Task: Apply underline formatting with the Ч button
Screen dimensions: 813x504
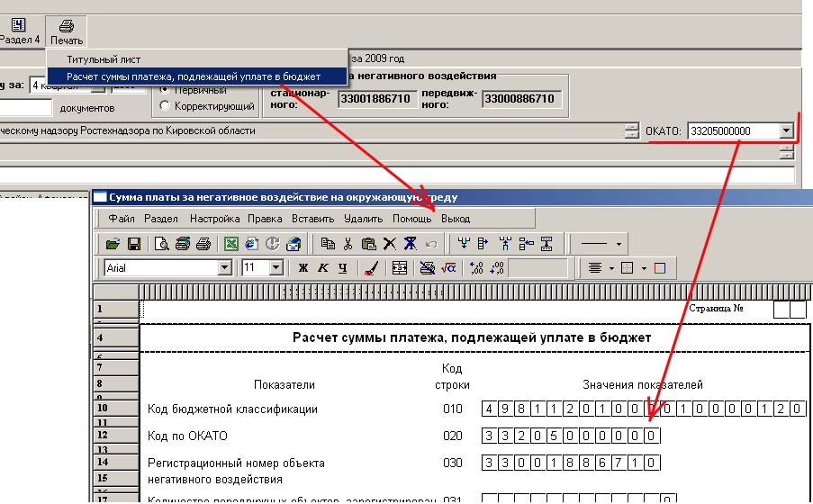Action: pyautogui.click(x=343, y=268)
